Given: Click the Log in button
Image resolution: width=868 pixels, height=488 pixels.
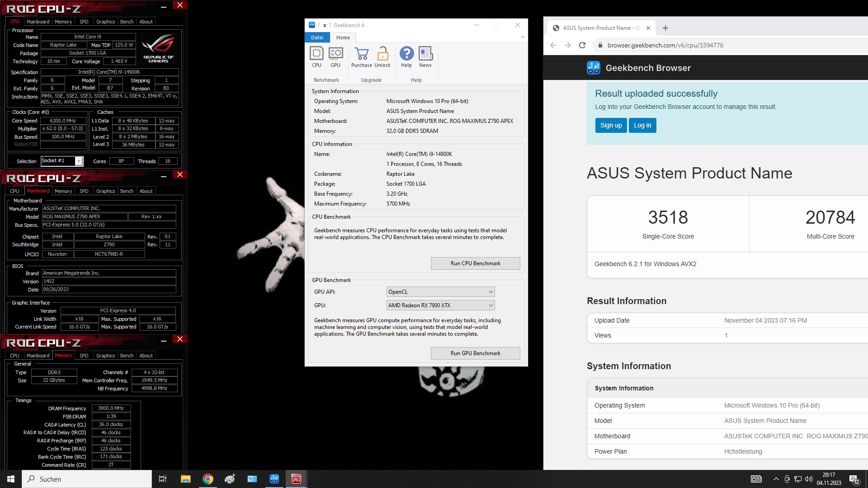Looking at the screenshot, I should 642,125.
